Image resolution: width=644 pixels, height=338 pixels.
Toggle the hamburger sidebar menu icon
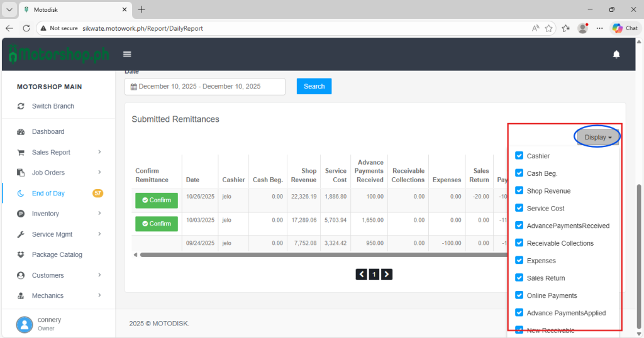(x=127, y=55)
